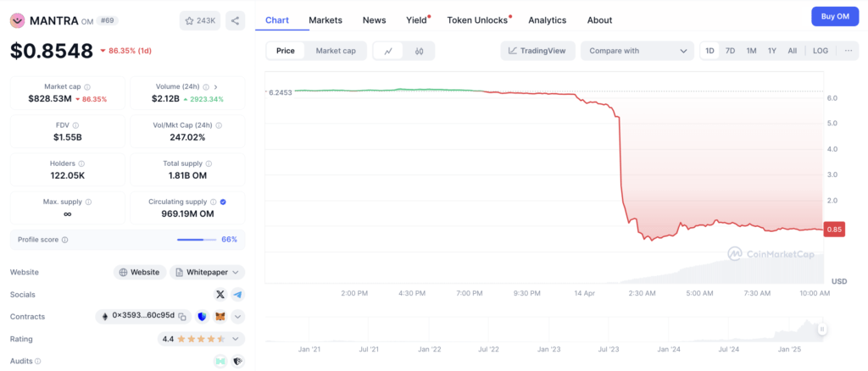
Task: Click the Profile score info icon
Action: tap(64, 240)
